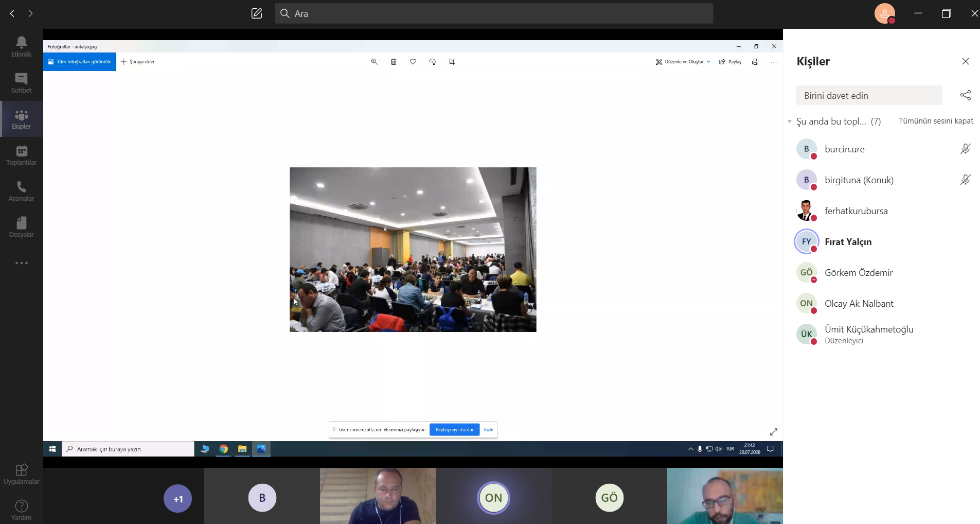The height and width of the screenshot is (524, 980).
Task: Click Birini davet edin invite field
Action: pyautogui.click(x=869, y=95)
